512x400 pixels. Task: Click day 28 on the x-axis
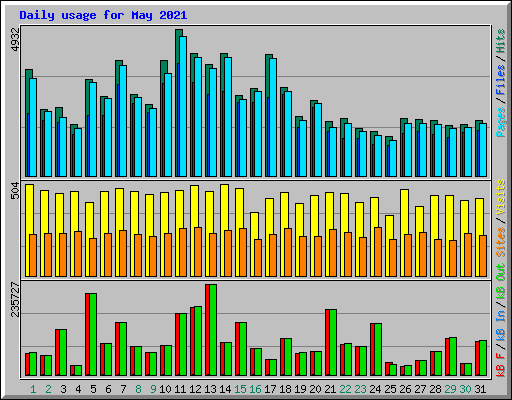435,389
